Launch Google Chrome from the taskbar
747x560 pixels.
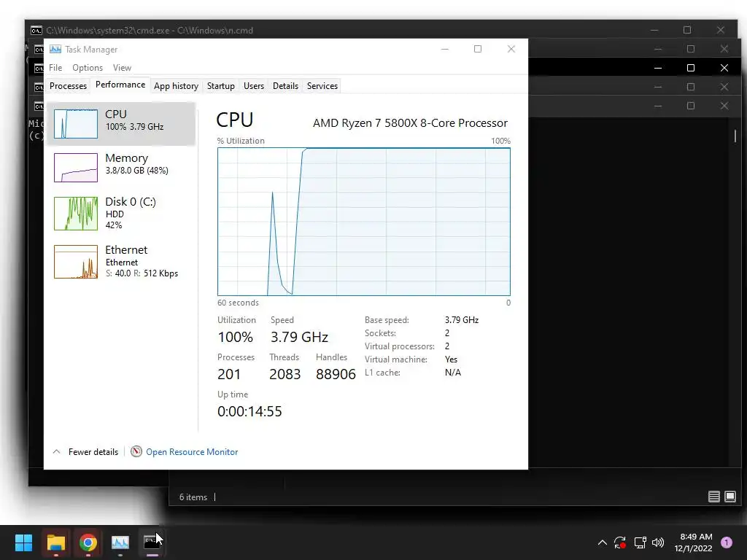click(x=88, y=542)
